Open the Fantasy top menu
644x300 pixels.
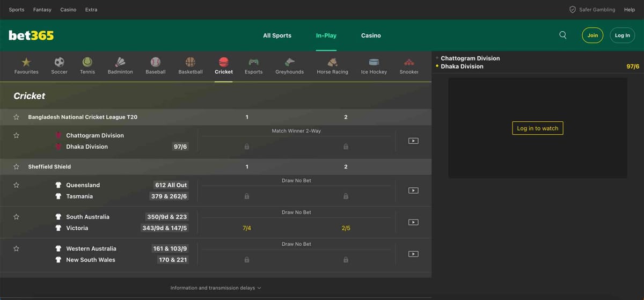tap(42, 10)
